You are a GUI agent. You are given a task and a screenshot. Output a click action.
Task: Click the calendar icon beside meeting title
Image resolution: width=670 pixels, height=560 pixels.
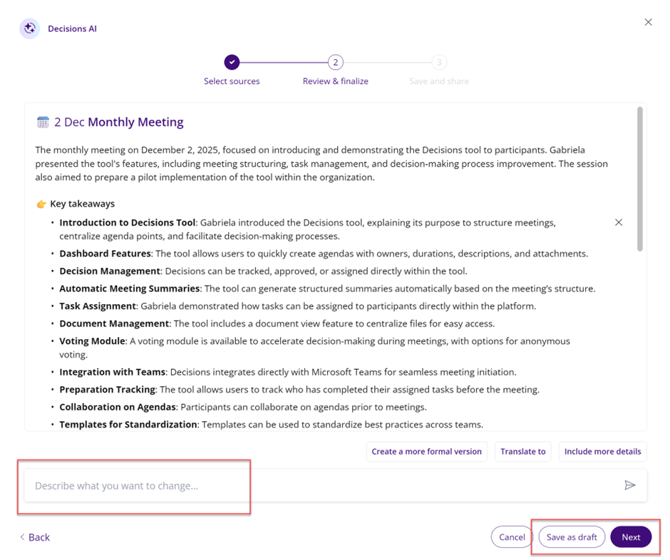pos(43,122)
